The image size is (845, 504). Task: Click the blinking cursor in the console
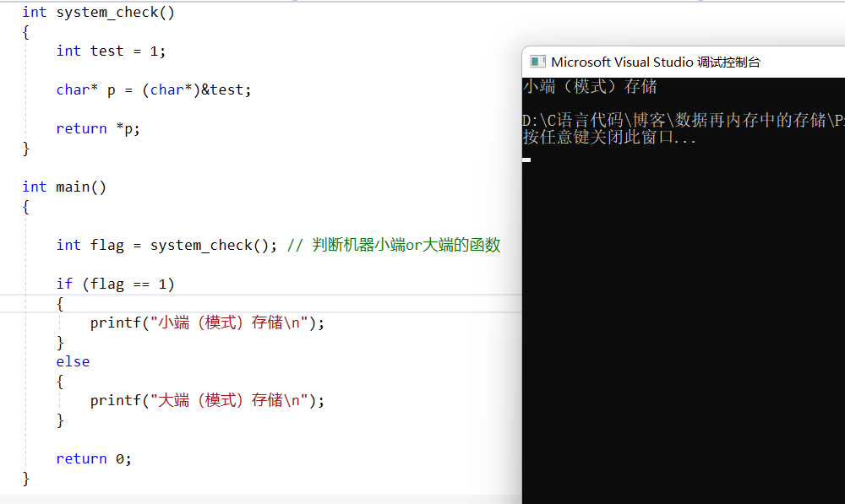[x=526, y=160]
